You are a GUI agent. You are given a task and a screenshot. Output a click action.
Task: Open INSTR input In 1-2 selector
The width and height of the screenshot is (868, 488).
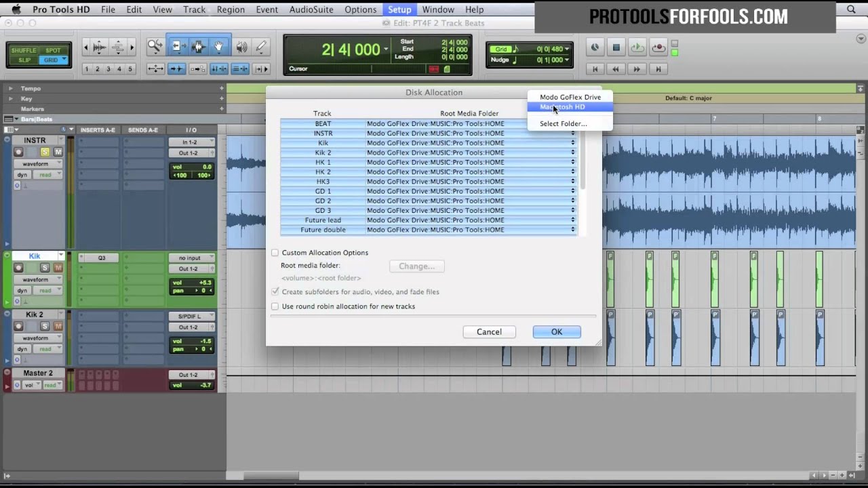click(191, 142)
